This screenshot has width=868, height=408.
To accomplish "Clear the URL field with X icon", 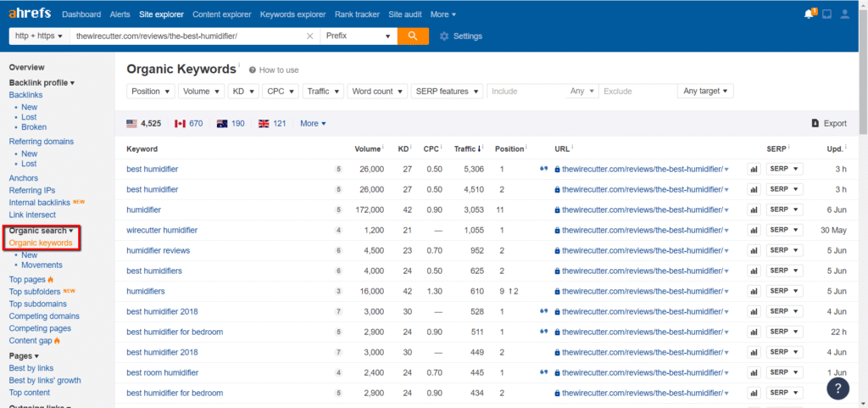I will pyautogui.click(x=310, y=36).
